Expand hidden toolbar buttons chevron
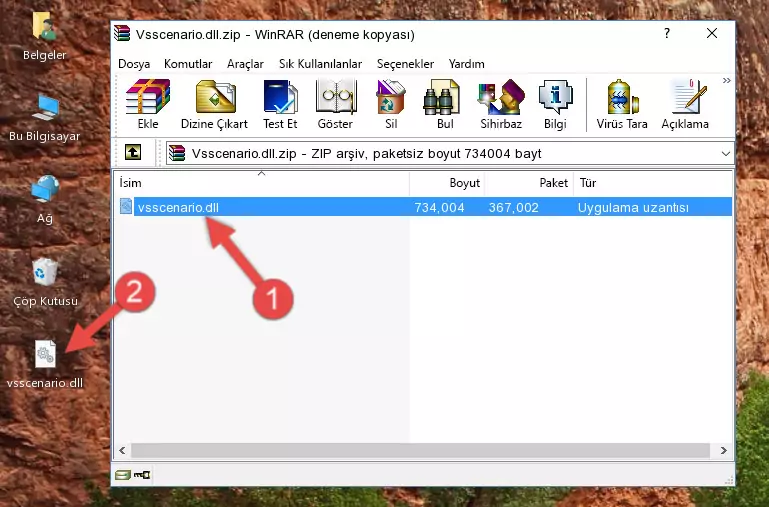 coord(726,80)
